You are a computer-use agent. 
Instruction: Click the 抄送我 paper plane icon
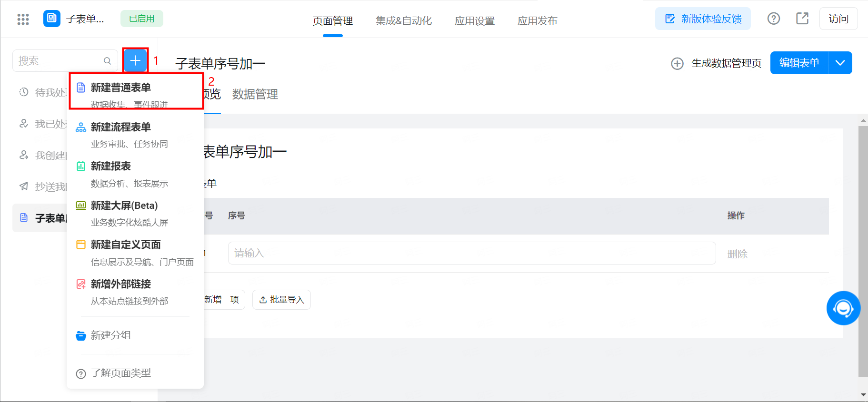(24, 186)
